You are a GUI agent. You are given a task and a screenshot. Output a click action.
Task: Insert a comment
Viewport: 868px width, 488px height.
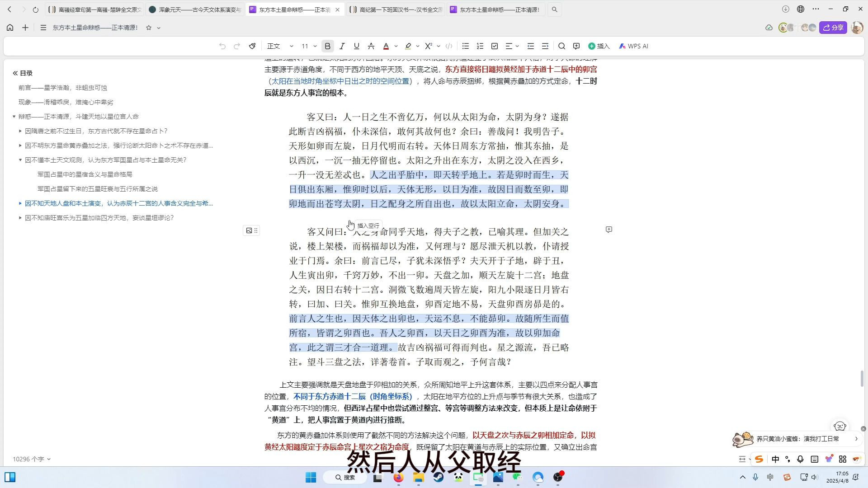tap(576, 46)
